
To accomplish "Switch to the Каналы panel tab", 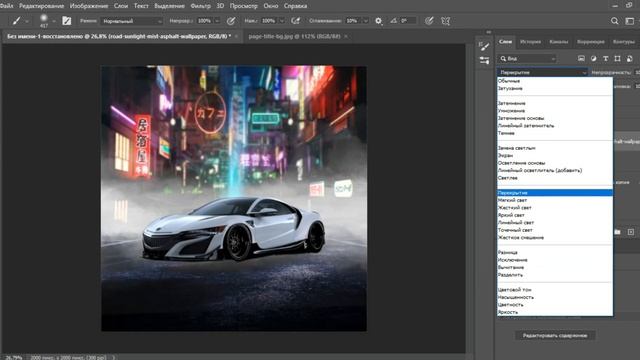I will pos(558,42).
